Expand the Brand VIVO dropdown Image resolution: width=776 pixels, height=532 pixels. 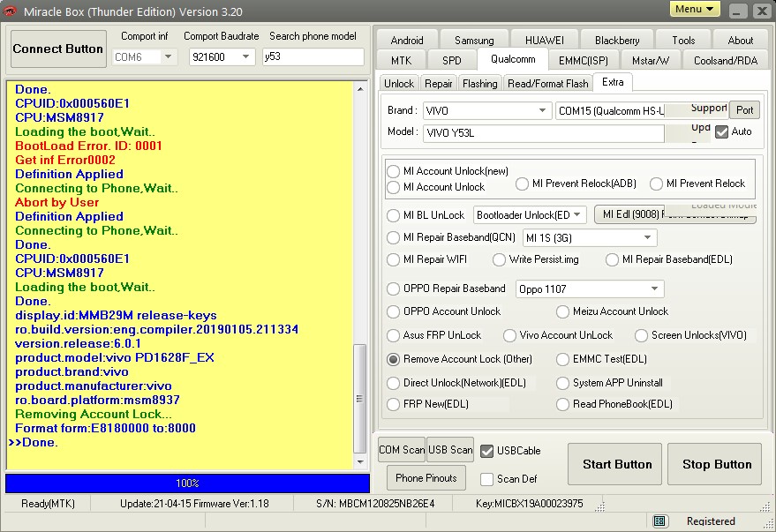click(542, 110)
